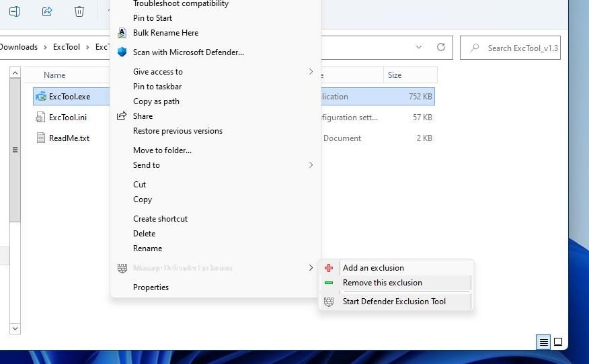Click the Manage Defender Exclusions wall icon
Screen dimensions: 589x364
point(122,268)
